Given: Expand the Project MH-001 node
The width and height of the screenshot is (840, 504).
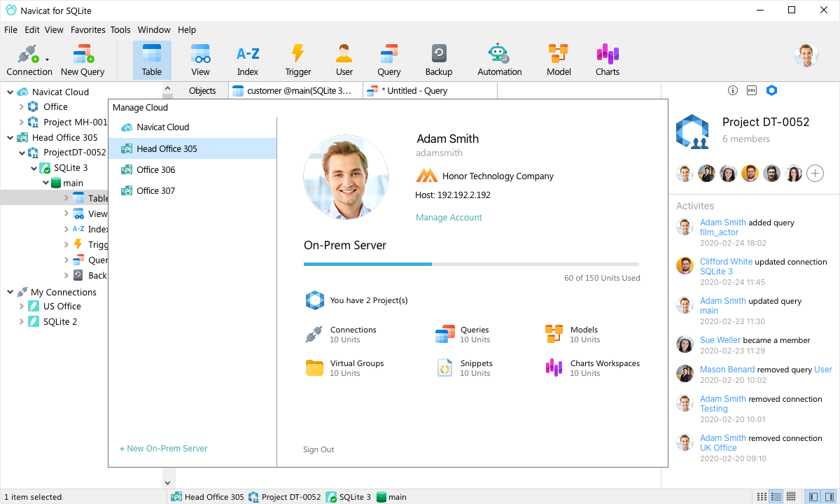Looking at the screenshot, I should [x=21, y=122].
